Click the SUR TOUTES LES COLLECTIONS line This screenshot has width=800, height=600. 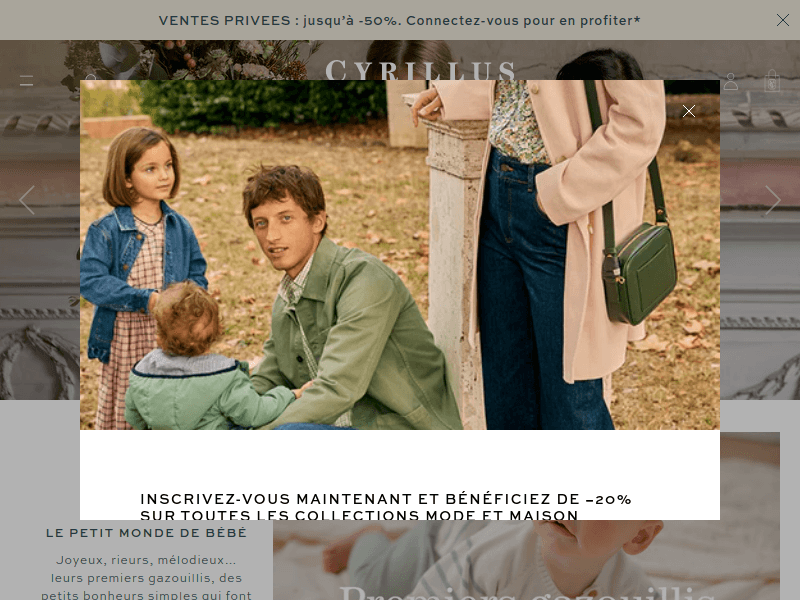click(359, 515)
